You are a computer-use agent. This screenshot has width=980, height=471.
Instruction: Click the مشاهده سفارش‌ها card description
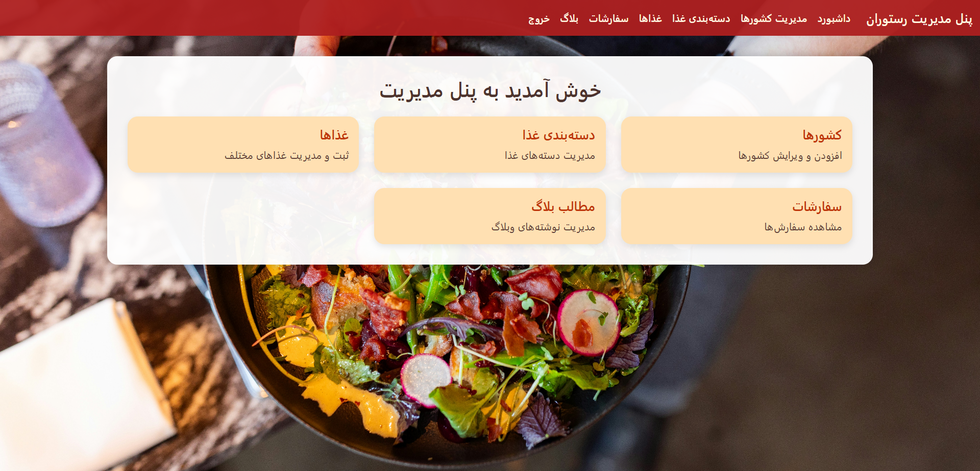(803, 227)
